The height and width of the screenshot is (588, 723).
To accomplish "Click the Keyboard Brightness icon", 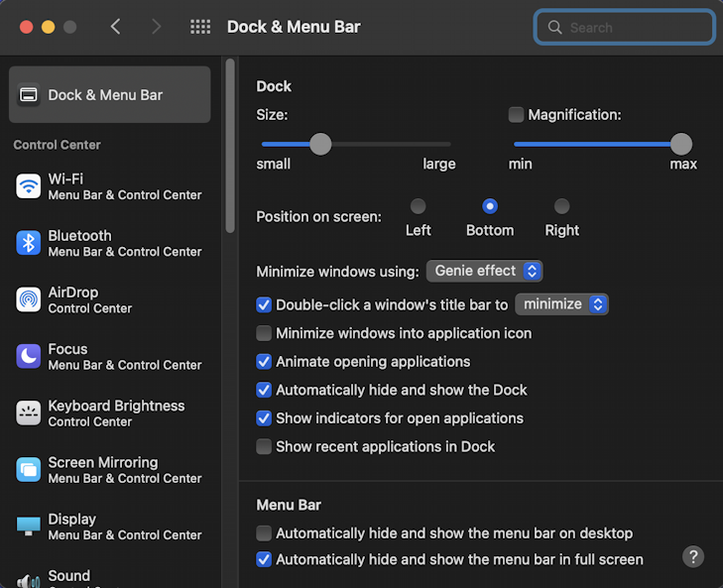I will [x=28, y=413].
